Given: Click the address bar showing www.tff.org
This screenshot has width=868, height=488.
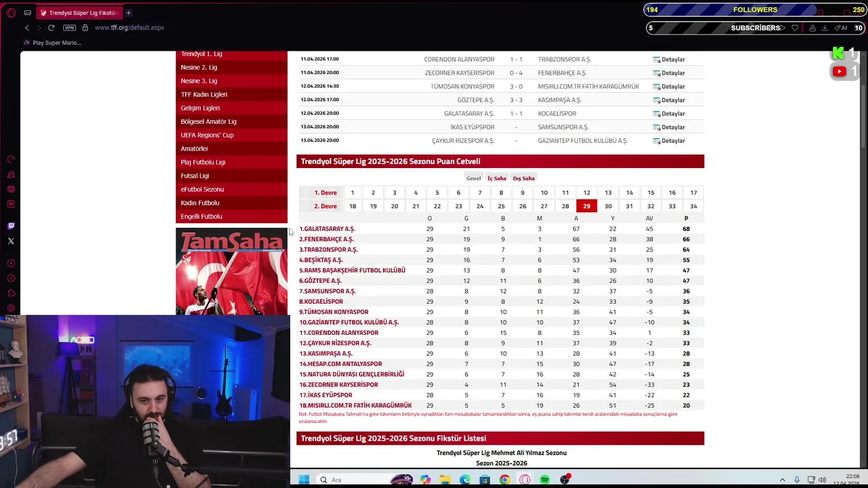Looking at the screenshot, I should pyautogui.click(x=130, y=28).
